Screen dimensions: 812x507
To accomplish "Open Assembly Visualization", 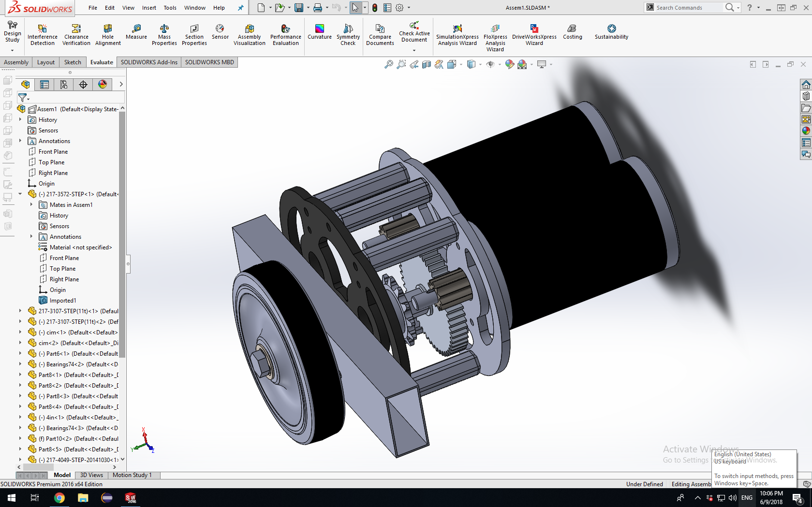I will (250, 35).
